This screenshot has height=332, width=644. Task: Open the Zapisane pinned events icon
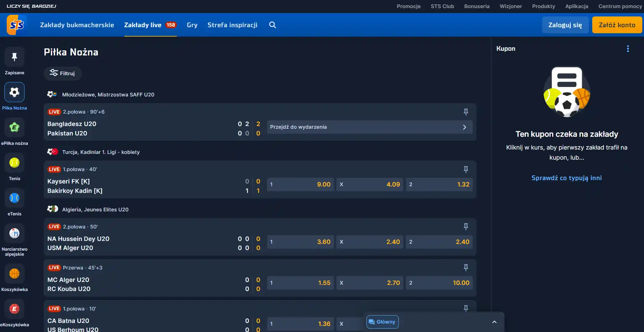pos(14,57)
